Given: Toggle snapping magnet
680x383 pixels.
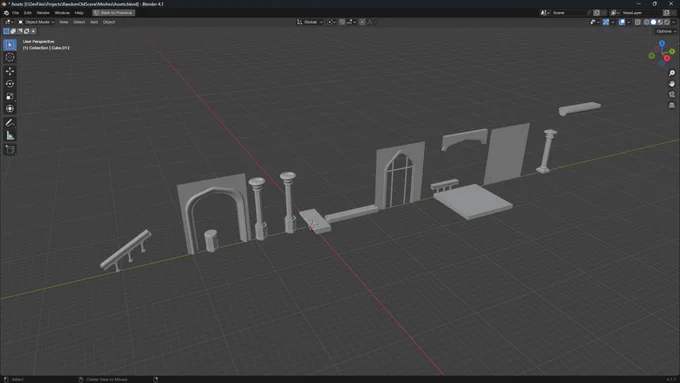Looking at the screenshot, I should 342,22.
